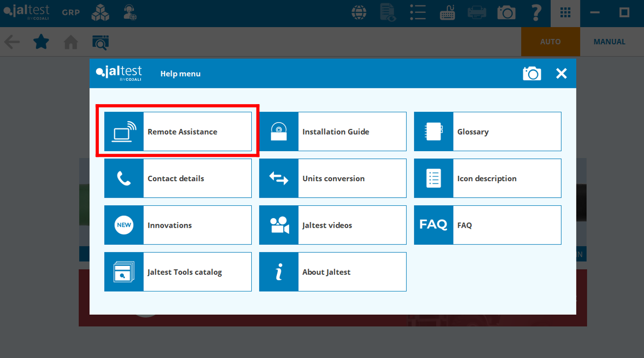Open the Glossary tile
This screenshot has height=358, width=644.
click(x=487, y=132)
